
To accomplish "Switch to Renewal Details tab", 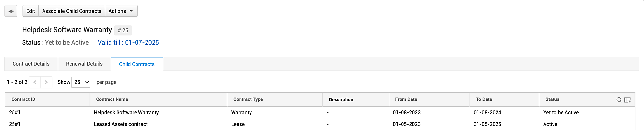I will 84,64.
